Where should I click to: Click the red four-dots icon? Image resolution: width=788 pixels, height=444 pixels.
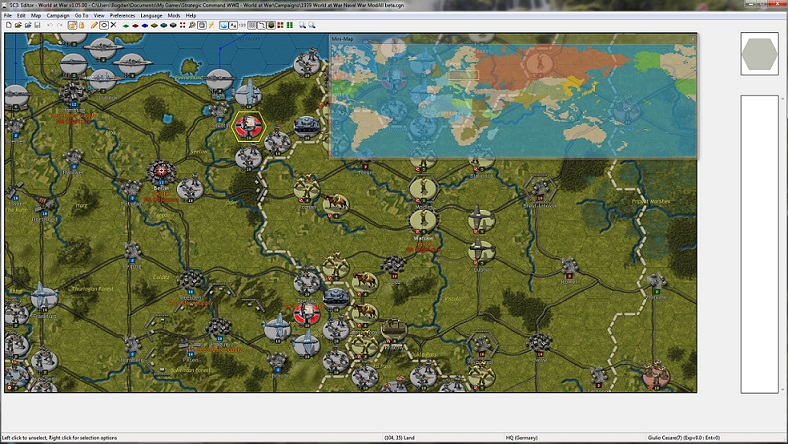tap(182, 25)
